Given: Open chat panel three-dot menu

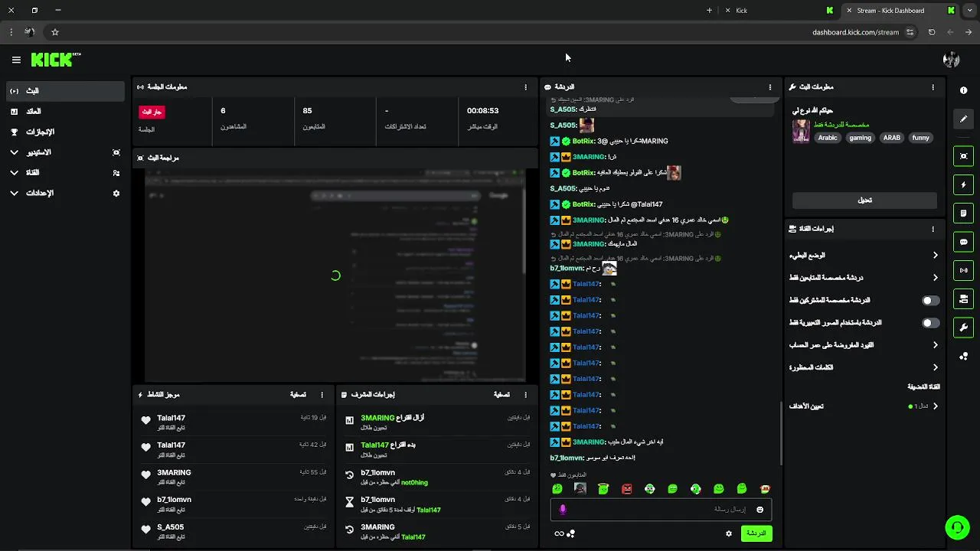Looking at the screenshot, I should 770,87.
